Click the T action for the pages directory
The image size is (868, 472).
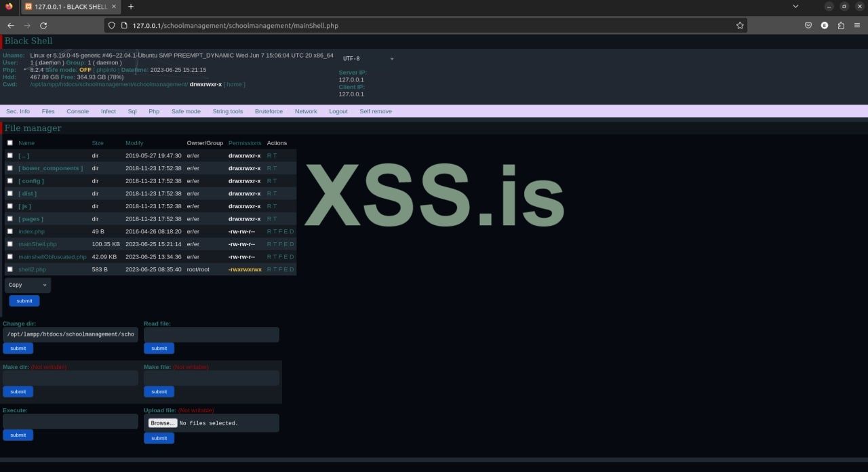coord(275,219)
